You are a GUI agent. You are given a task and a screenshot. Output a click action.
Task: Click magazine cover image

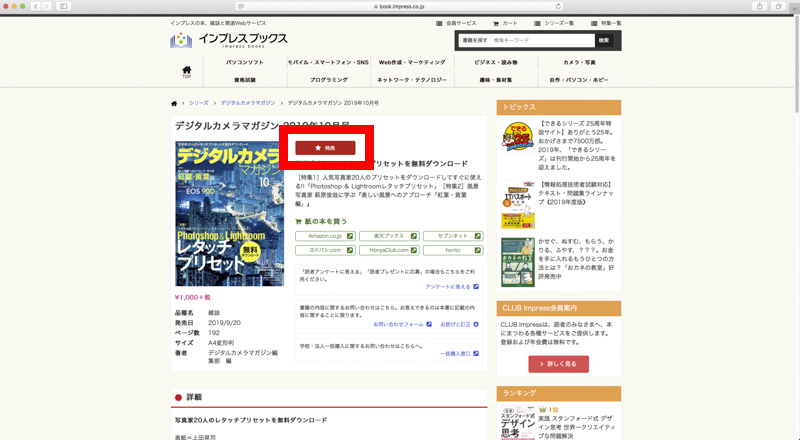[230, 213]
